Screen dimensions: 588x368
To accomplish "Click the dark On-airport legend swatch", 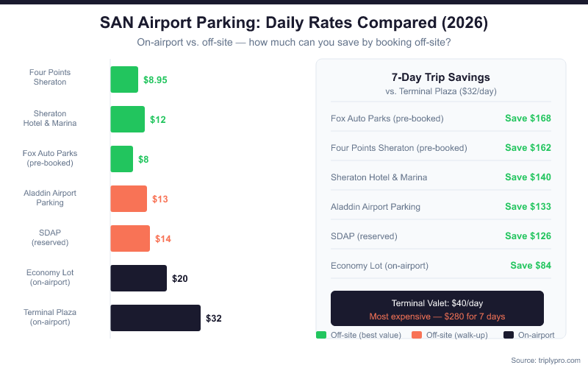I will [508, 335].
